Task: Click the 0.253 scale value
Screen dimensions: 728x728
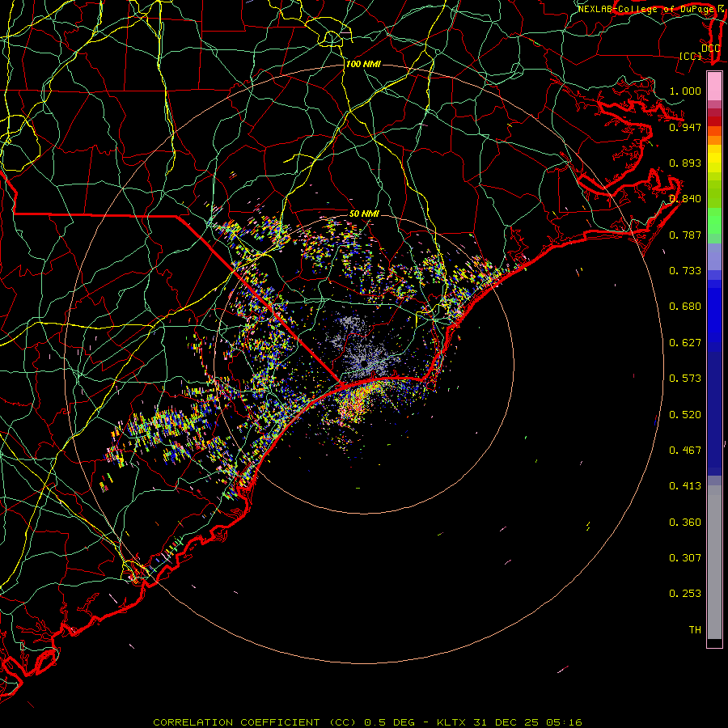Action: [x=685, y=594]
